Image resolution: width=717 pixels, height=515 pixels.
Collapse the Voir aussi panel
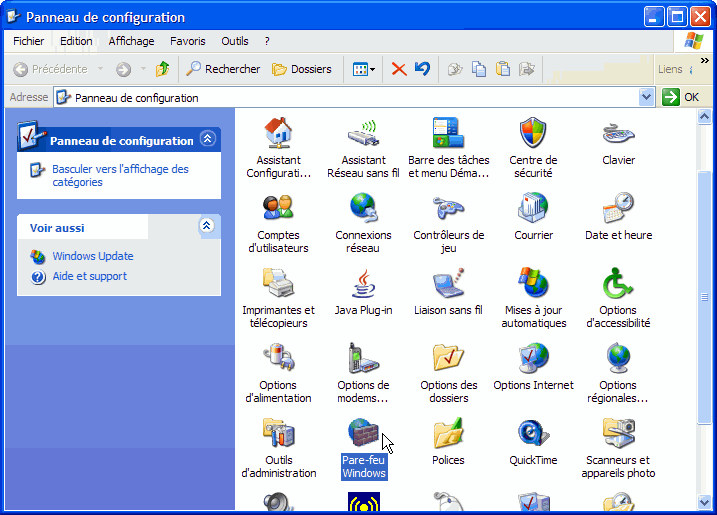[x=207, y=225]
